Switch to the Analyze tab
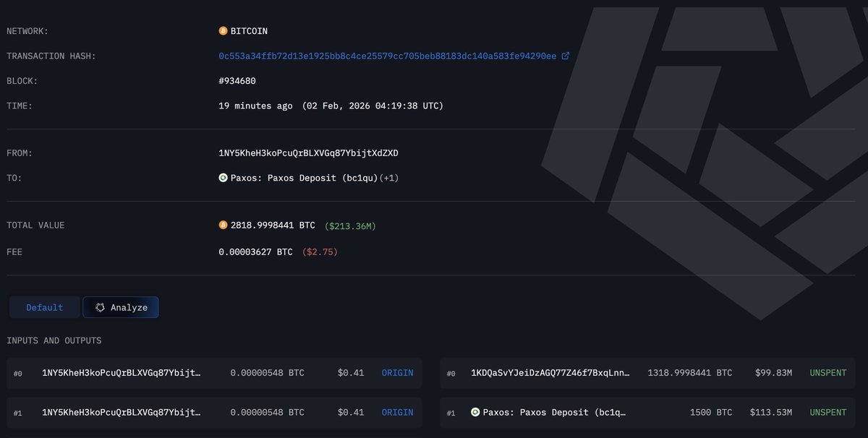 pos(121,307)
